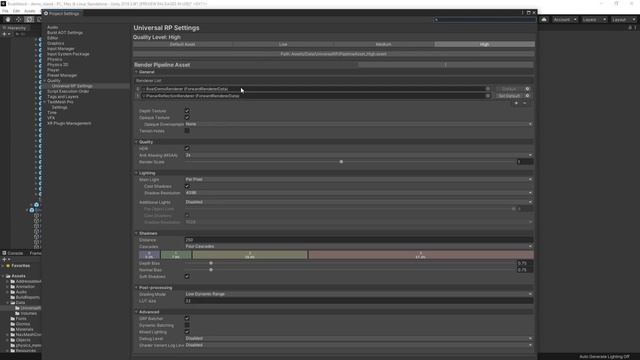
Task: Click the Depth Bias slider handle
Action: pyautogui.click(x=211, y=263)
